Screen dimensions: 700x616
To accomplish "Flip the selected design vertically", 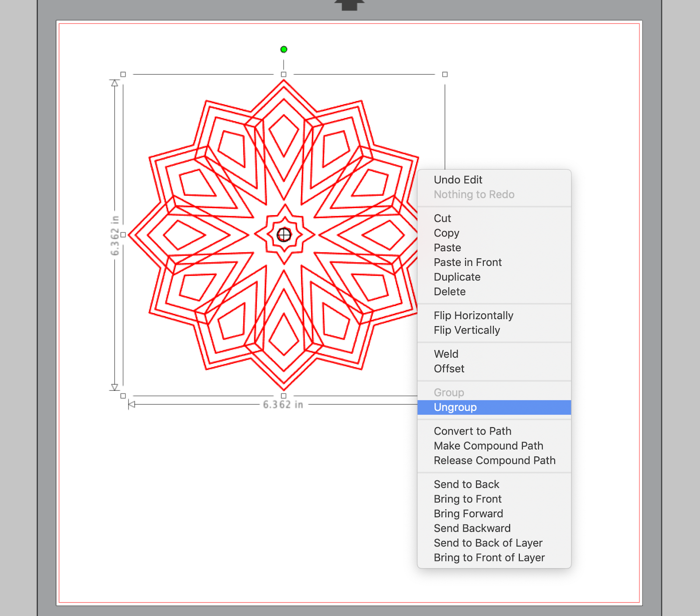I will click(x=466, y=330).
